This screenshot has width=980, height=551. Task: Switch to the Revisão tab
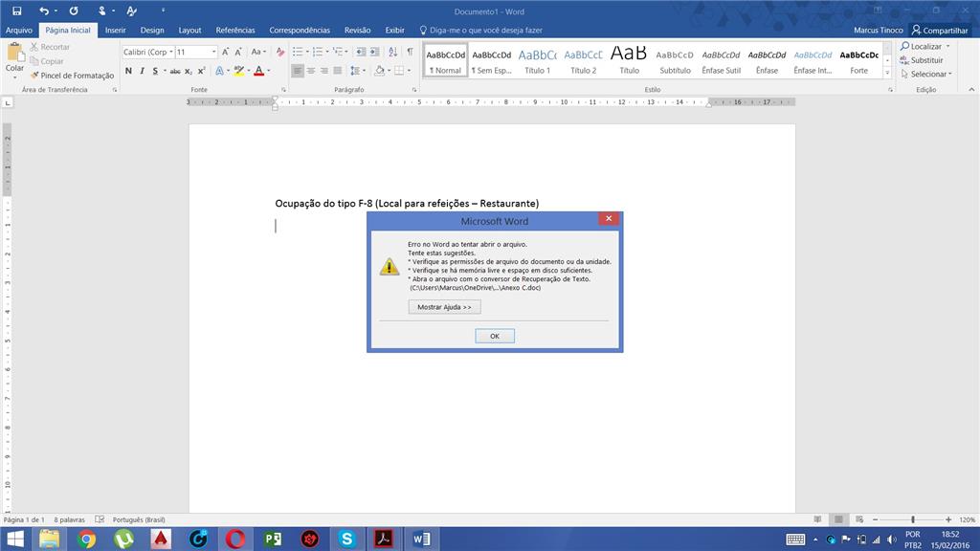coord(358,30)
